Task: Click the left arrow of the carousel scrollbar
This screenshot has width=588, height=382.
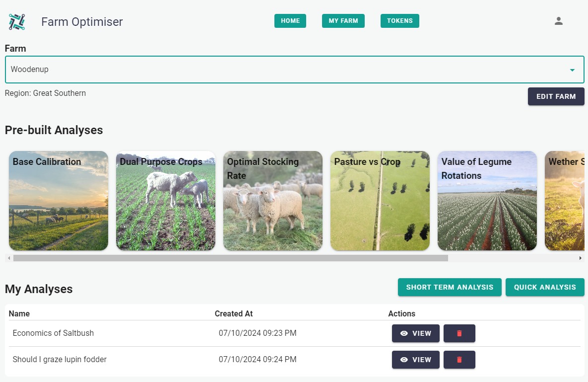Action: 8,258
